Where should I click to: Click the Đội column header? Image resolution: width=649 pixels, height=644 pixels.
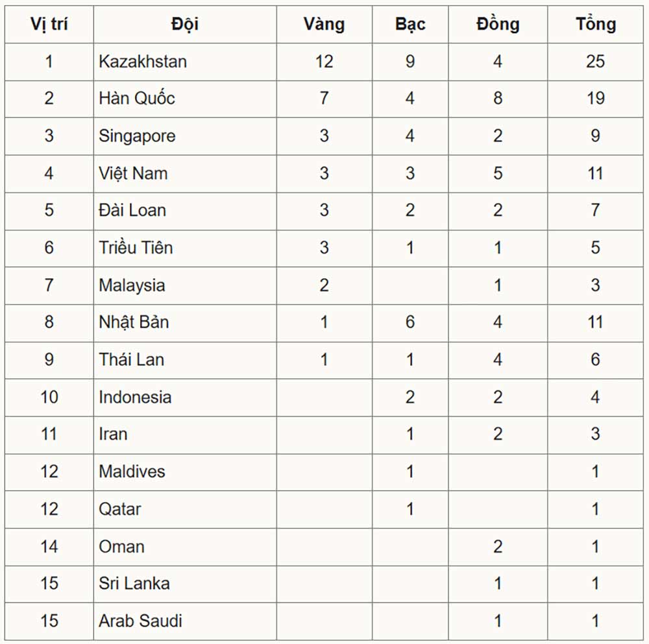pos(185,25)
